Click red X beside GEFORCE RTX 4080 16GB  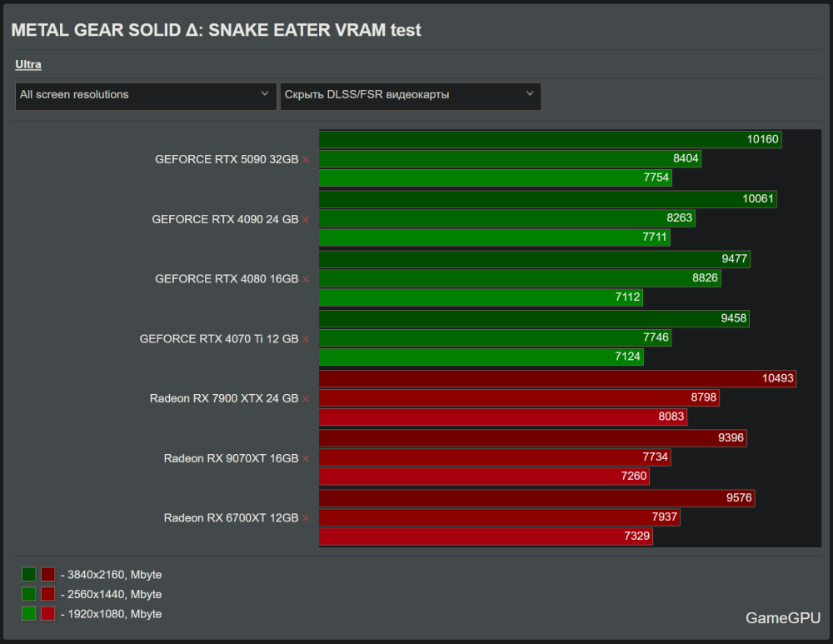click(306, 279)
